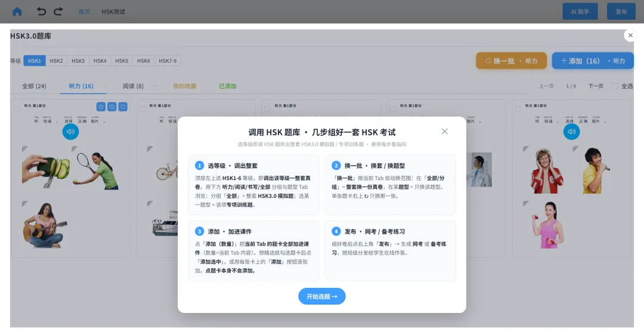
Task: Select the HSK7-9 level
Action: [x=168, y=61]
